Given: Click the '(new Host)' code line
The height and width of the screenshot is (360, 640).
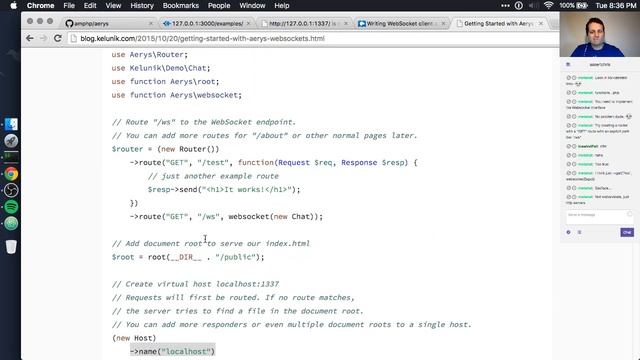Looking at the screenshot, I should (x=134, y=338).
